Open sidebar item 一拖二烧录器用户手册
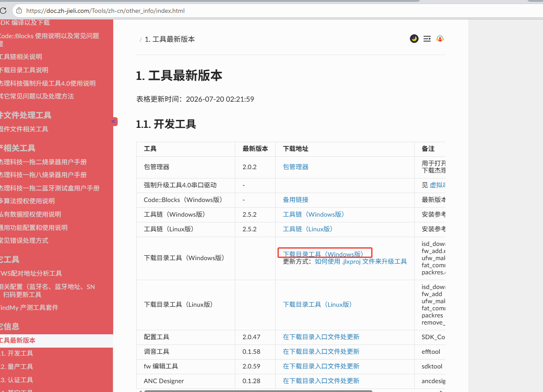543x392 pixels. (x=43, y=162)
